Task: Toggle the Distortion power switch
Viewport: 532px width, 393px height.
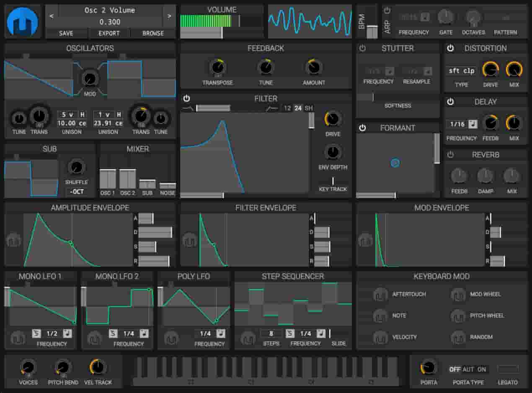Action: coord(450,48)
